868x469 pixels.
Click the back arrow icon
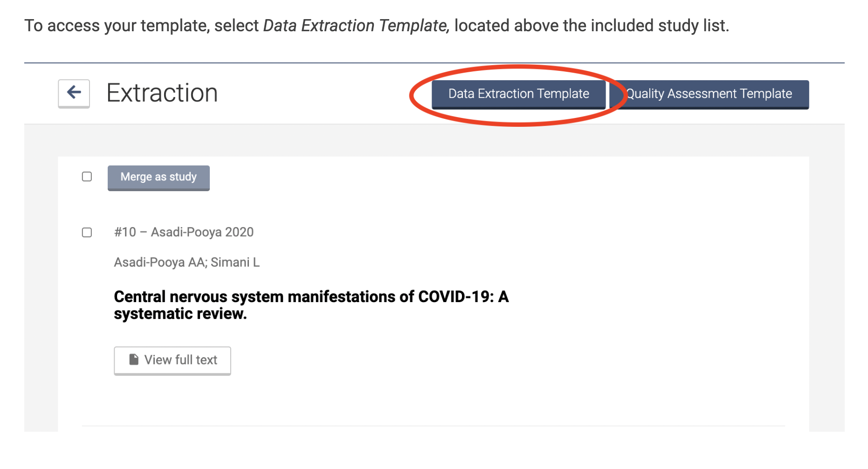(x=74, y=93)
